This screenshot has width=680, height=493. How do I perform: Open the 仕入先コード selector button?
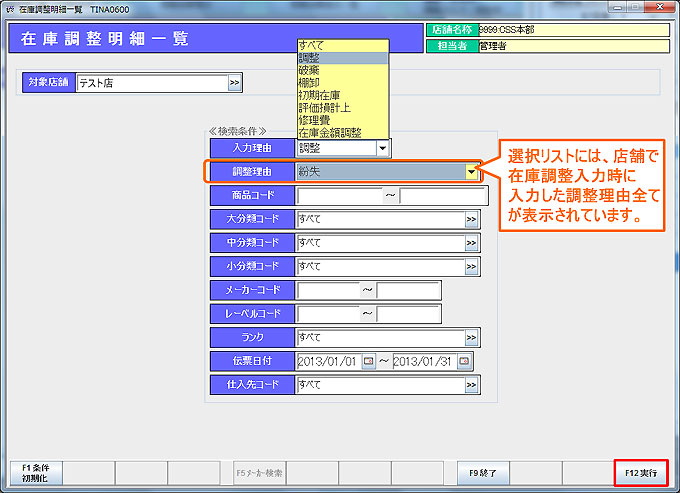[471, 385]
